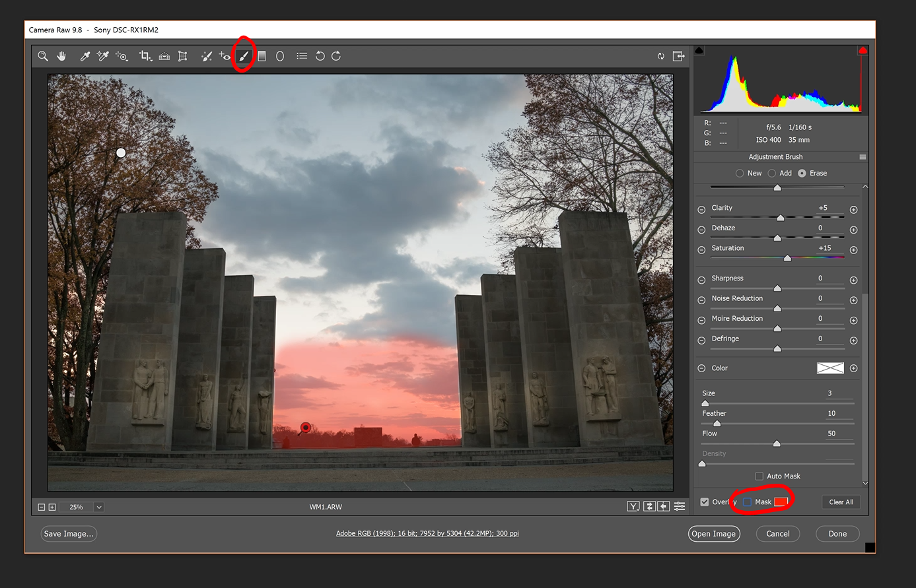Swap before and after settings
The width and height of the screenshot is (916, 588).
point(650,506)
